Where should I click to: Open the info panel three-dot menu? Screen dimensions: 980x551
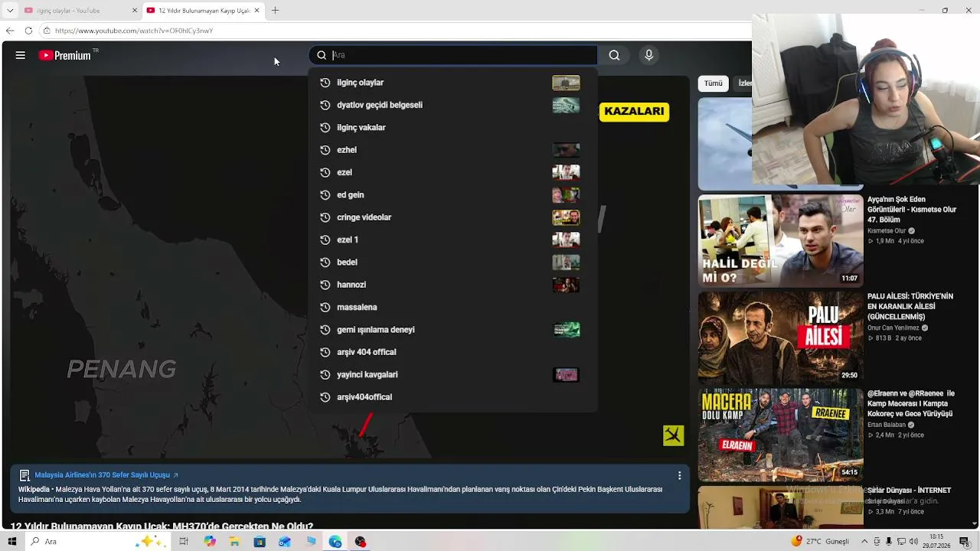(679, 475)
